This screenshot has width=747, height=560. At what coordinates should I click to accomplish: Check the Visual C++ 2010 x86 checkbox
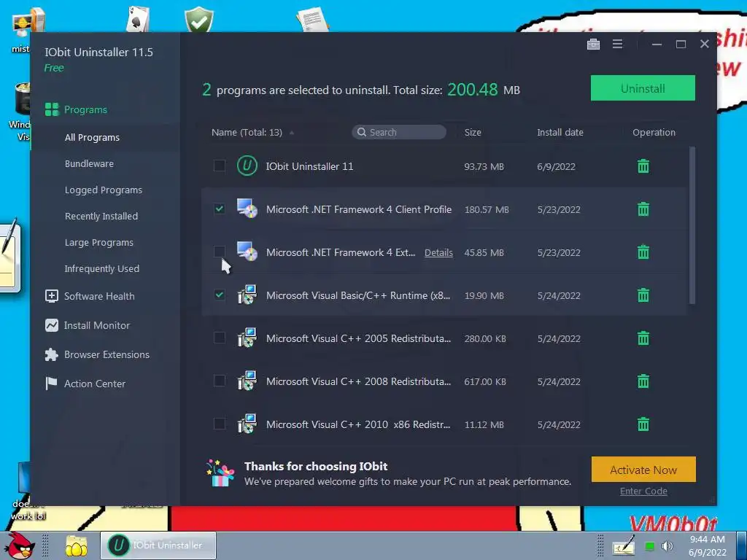tap(219, 423)
